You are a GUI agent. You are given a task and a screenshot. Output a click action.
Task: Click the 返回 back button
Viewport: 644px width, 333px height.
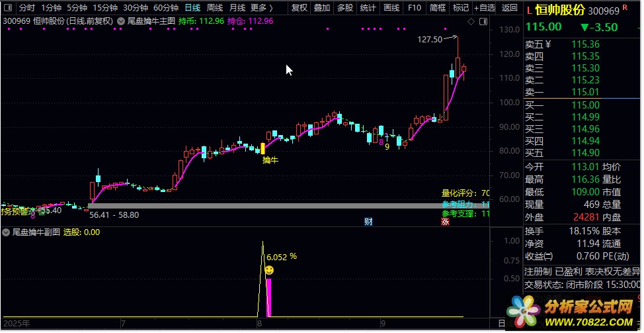coord(510,8)
